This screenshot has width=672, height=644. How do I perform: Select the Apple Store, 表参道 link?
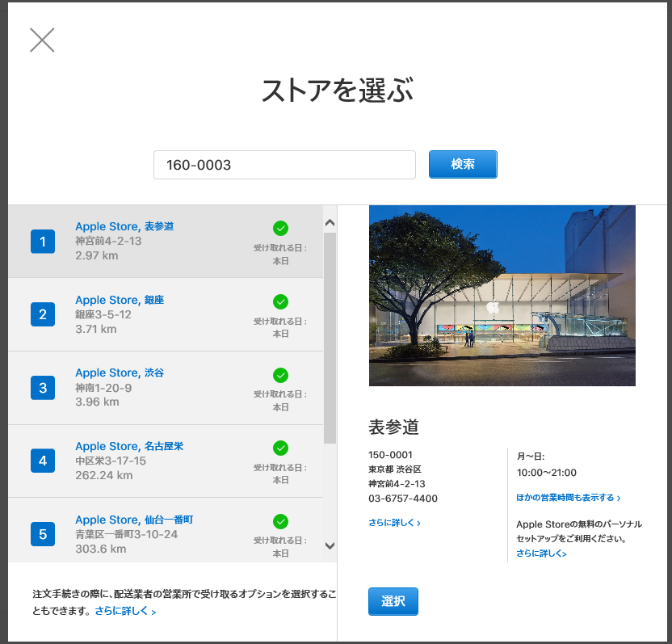[124, 226]
